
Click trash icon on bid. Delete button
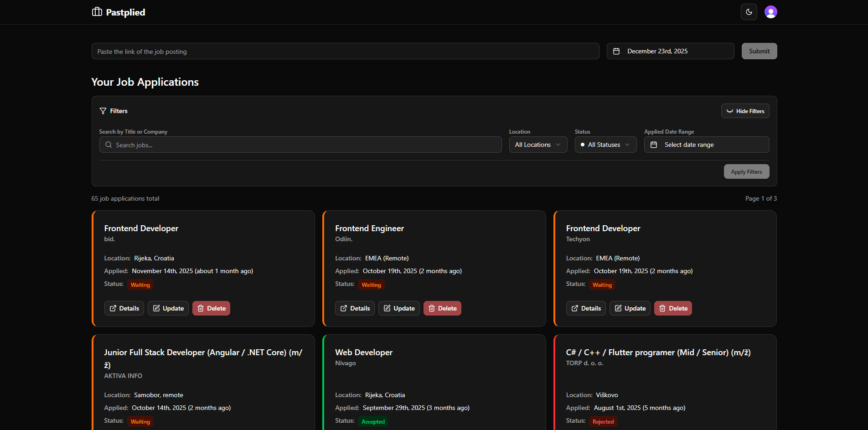point(201,308)
